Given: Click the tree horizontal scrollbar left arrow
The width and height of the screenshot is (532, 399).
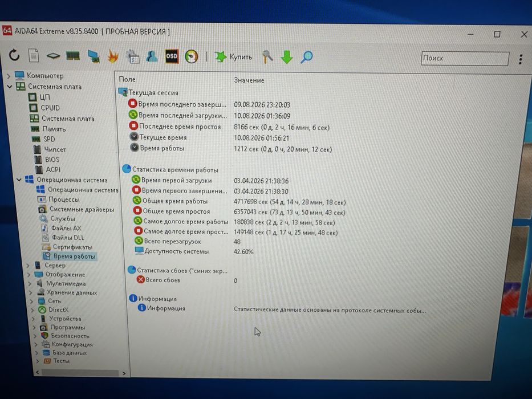Looking at the screenshot, I should (37, 372).
